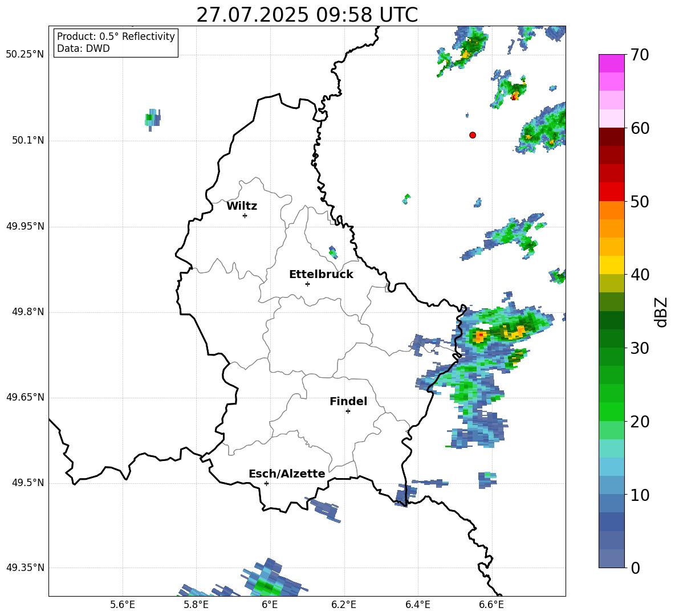Click the 49.95°N latitude label
The height and width of the screenshot is (616, 675).
pyautogui.click(x=25, y=226)
